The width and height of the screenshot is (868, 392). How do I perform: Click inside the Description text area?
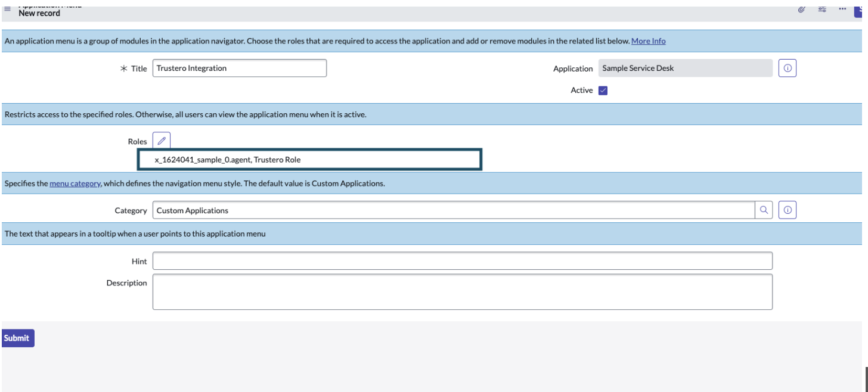(462, 292)
